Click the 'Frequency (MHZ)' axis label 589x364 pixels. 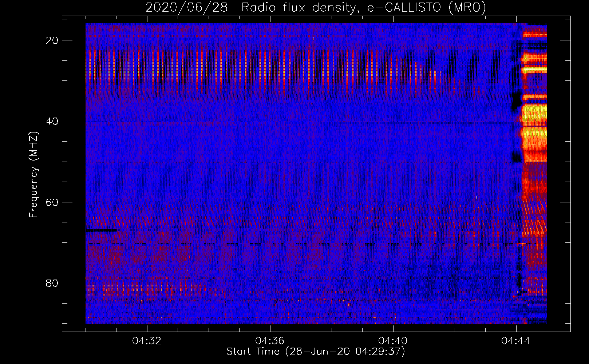tap(33, 175)
